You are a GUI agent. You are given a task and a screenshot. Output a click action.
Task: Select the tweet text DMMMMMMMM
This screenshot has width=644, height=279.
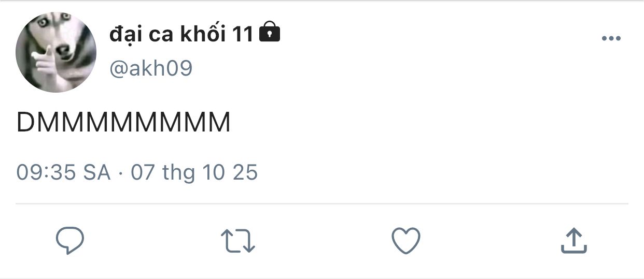(x=123, y=123)
